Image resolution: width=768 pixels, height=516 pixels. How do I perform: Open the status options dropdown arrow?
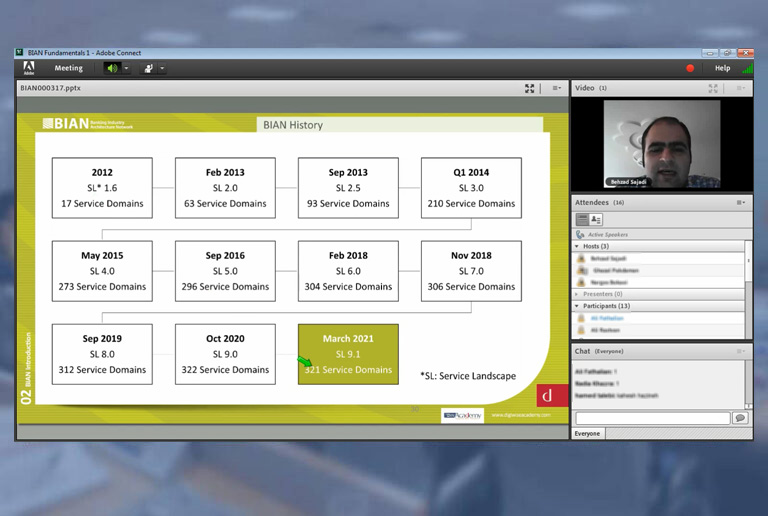(162, 68)
